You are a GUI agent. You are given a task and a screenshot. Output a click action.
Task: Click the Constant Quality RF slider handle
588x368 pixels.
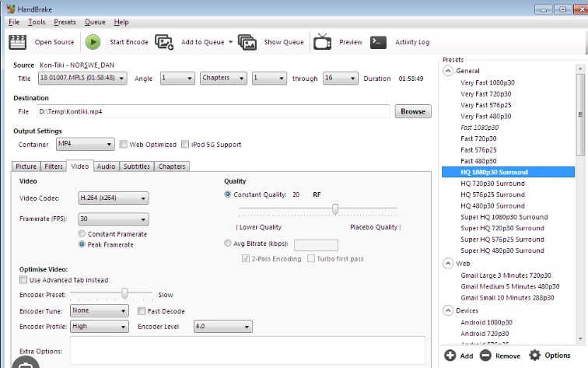click(x=335, y=209)
